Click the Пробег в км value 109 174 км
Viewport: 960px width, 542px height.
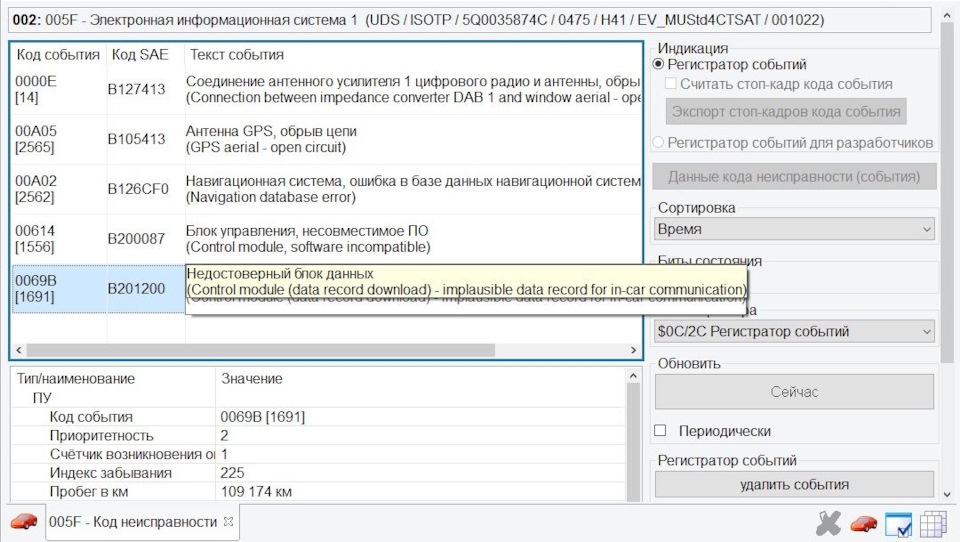(256, 491)
